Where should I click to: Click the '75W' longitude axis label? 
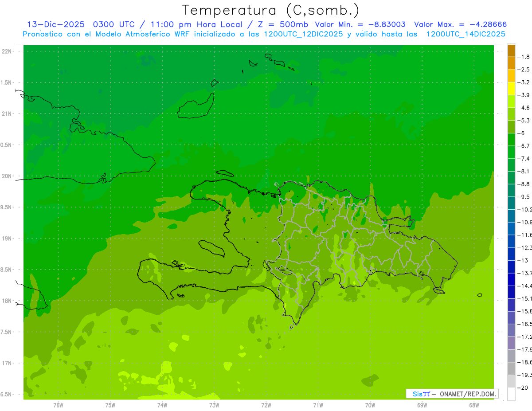pyautogui.click(x=110, y=405)
